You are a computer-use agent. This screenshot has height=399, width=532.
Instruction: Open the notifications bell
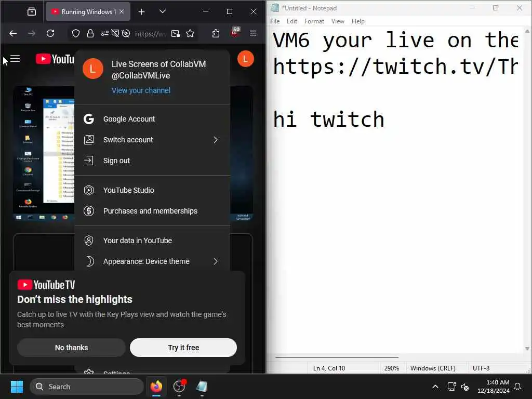[x=518, y=387]
